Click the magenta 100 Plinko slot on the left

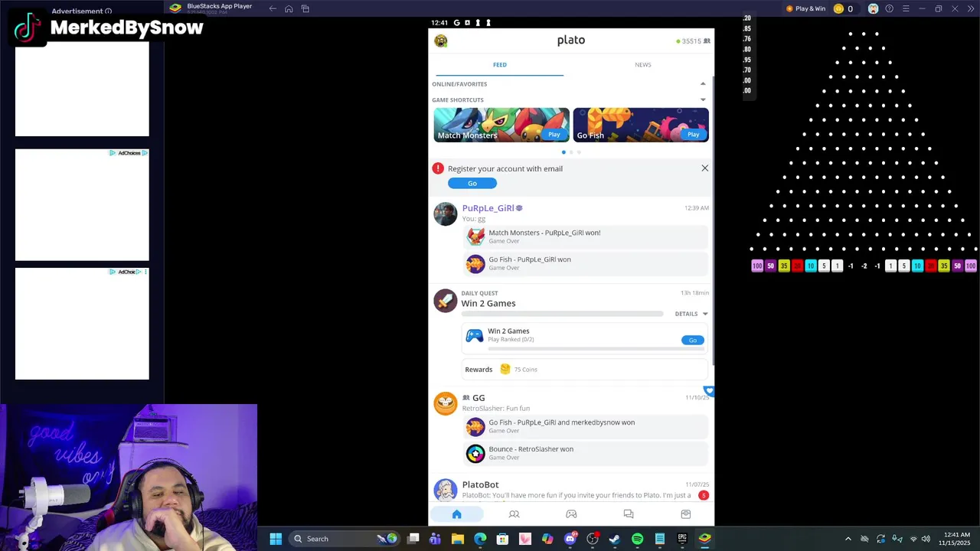(x=757, y=266)
